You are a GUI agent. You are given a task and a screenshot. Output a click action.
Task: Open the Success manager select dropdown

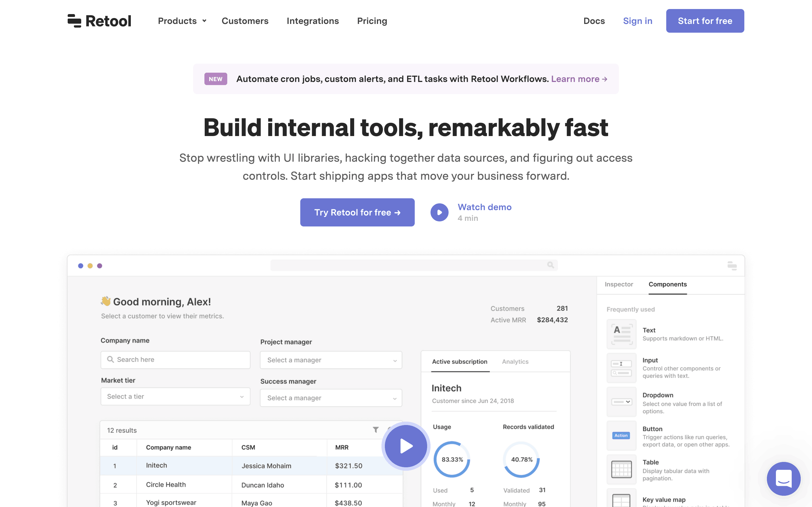331,398
